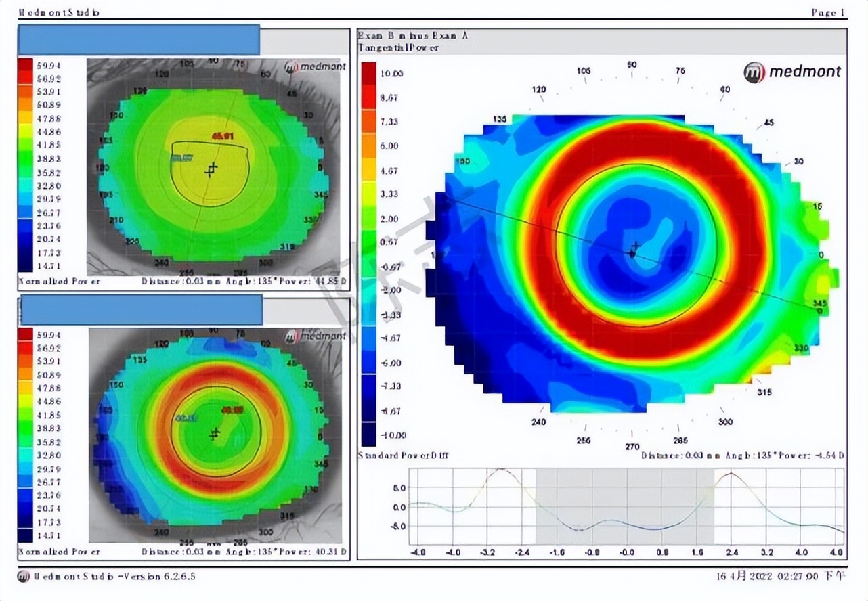868x601 pixels.
Task: Click the blue header bar above the upper-left map
Action: tap(139, 40)
